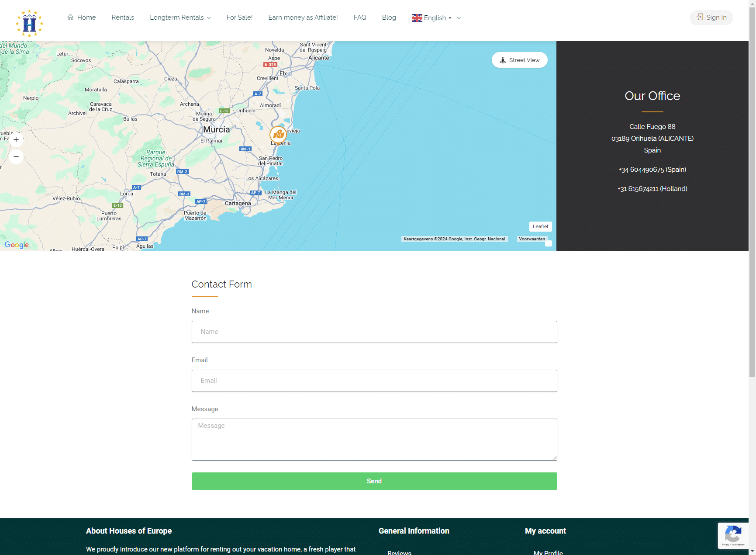Click the orange office location marker
This screenshot has width=756, height=555.
tap(278, 135)
